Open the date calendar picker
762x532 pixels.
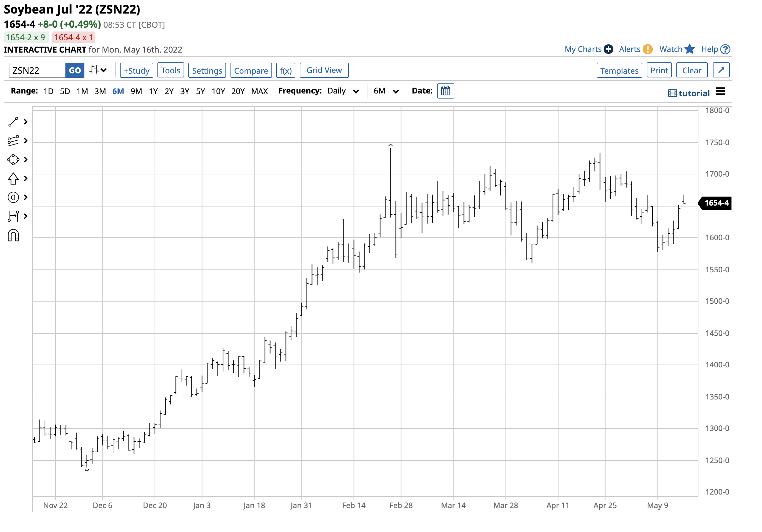pyautogui.click(x=446, y=91)
